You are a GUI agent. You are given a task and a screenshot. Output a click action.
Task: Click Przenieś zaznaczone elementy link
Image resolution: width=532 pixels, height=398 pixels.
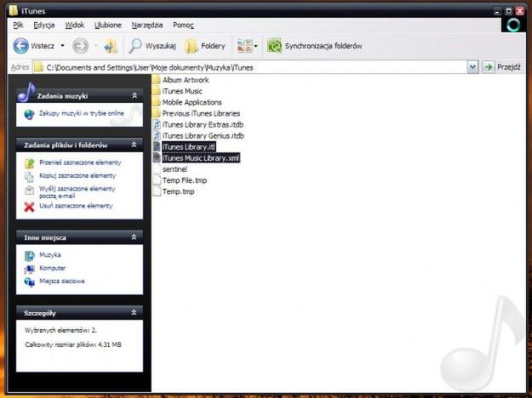pyautogui.click(x=80, y=162)
